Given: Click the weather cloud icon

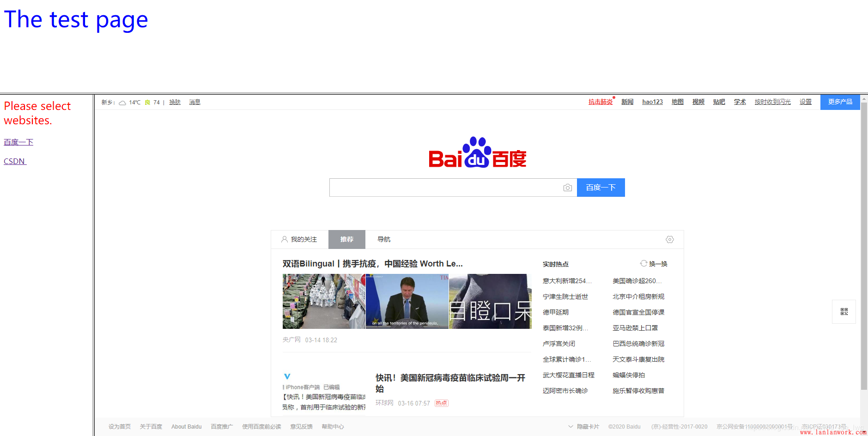Looking at the screenshot, I should click(x=122, y=103).
